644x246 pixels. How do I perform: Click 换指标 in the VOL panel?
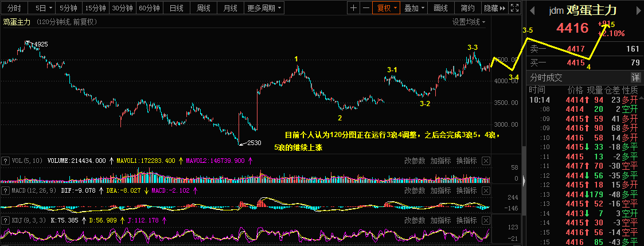click(467, 161)
